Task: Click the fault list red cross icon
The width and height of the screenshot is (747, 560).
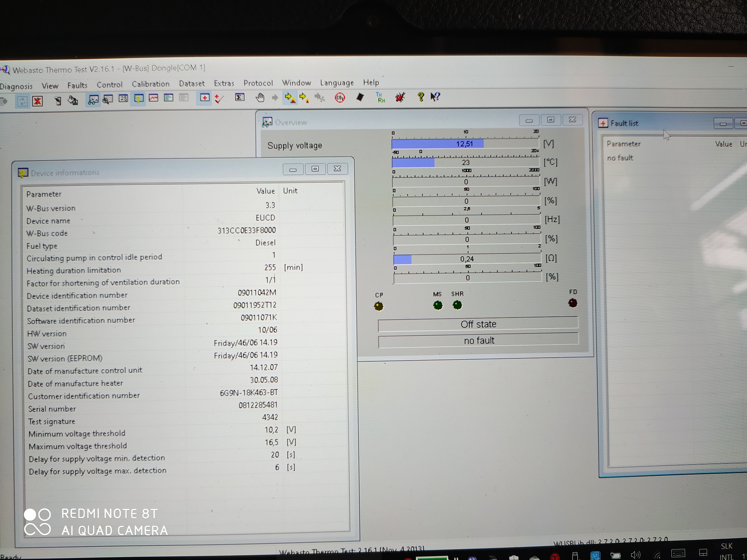Action: pyautogui.click(x=205, y=98)
